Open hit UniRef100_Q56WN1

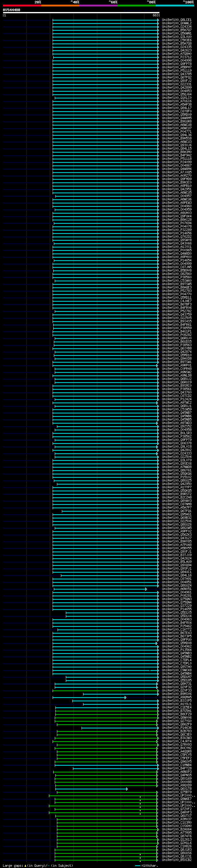176,33
